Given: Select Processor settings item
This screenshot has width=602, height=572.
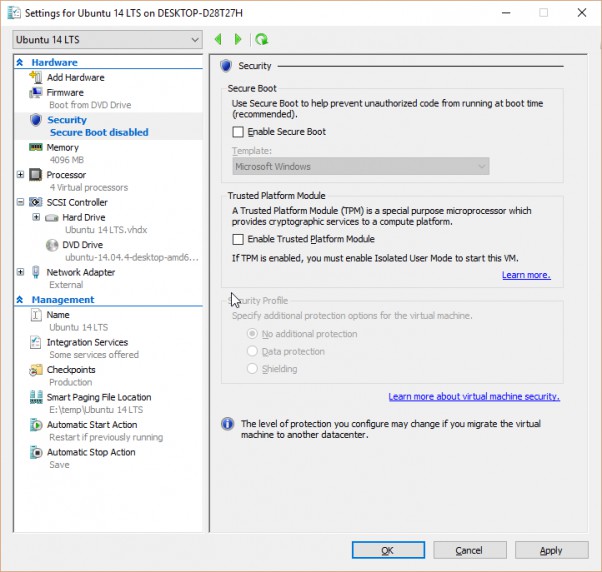Looking at the screenshot, I should [x=66, y=175].
